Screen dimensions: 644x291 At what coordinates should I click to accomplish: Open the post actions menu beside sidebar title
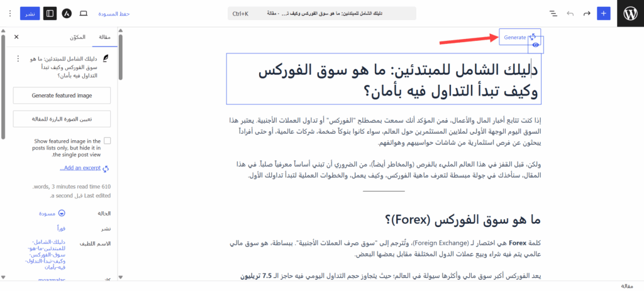18,59
